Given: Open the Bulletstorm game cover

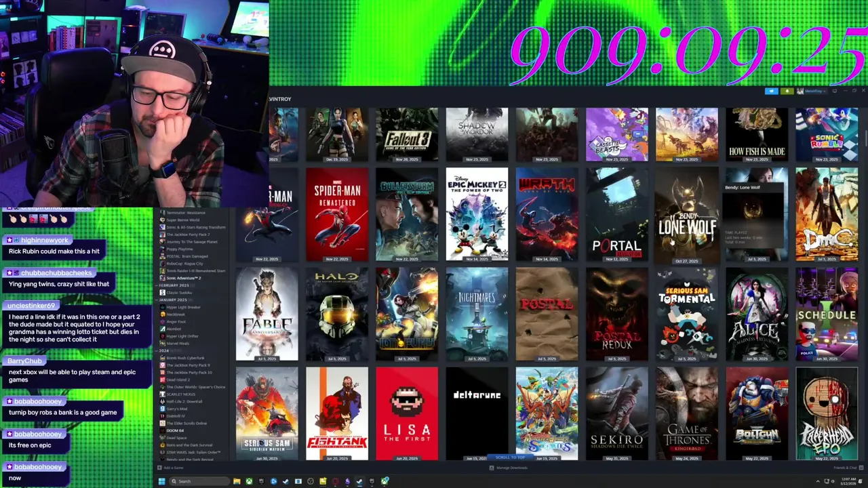Looking at the screenshot, I should tap(407, 214).
